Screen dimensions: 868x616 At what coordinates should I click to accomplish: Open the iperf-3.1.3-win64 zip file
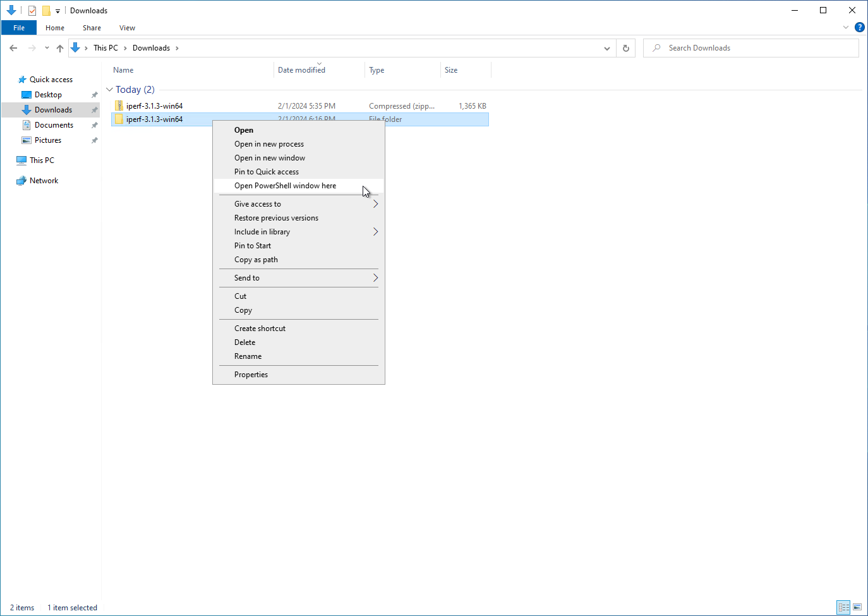(x=154, y=106)
